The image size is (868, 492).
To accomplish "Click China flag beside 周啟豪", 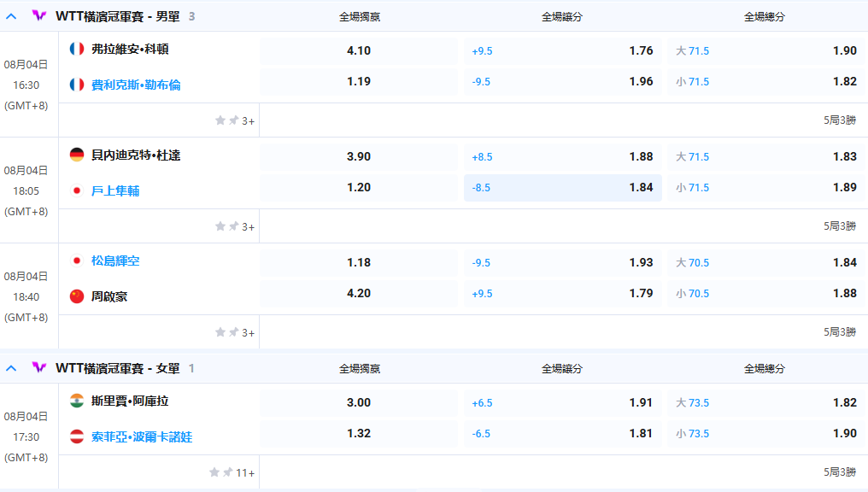I will 77,296.
